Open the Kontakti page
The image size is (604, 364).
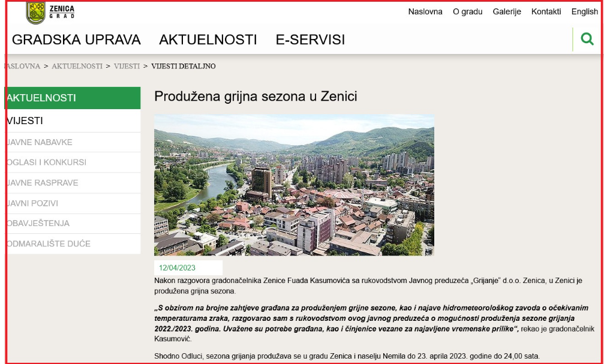click(546, 11)
